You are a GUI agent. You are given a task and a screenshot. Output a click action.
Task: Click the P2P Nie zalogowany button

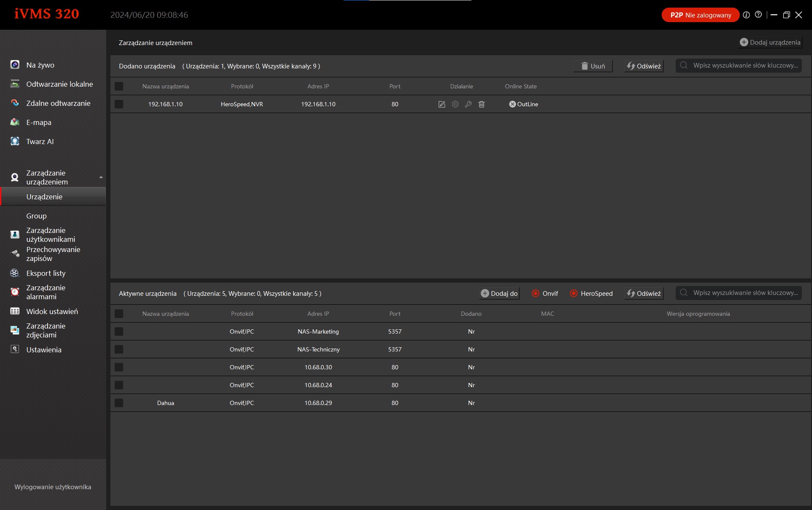click(700, 15)
